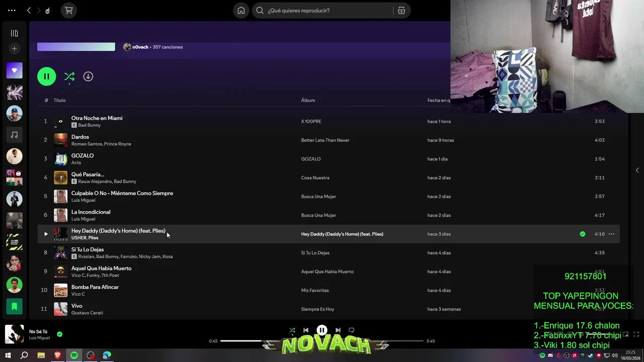
Task: Open Microsoft Edge from taskbar
Action: pos(107,355)
